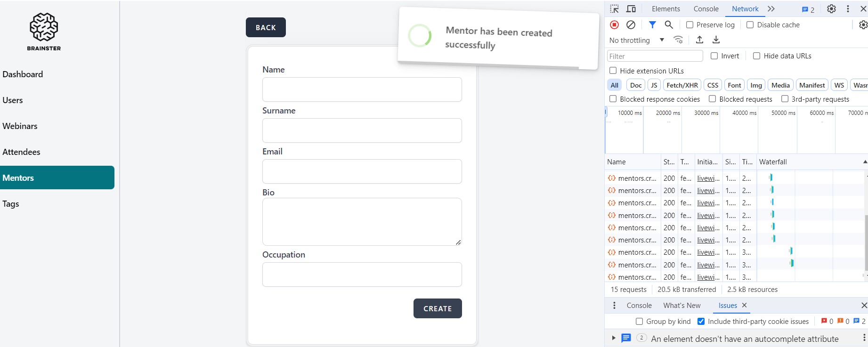Expand the autocomplete attribute issue
Image resolution: width=868 pixels, height=347 pixels.
click(x=613, y=338)
